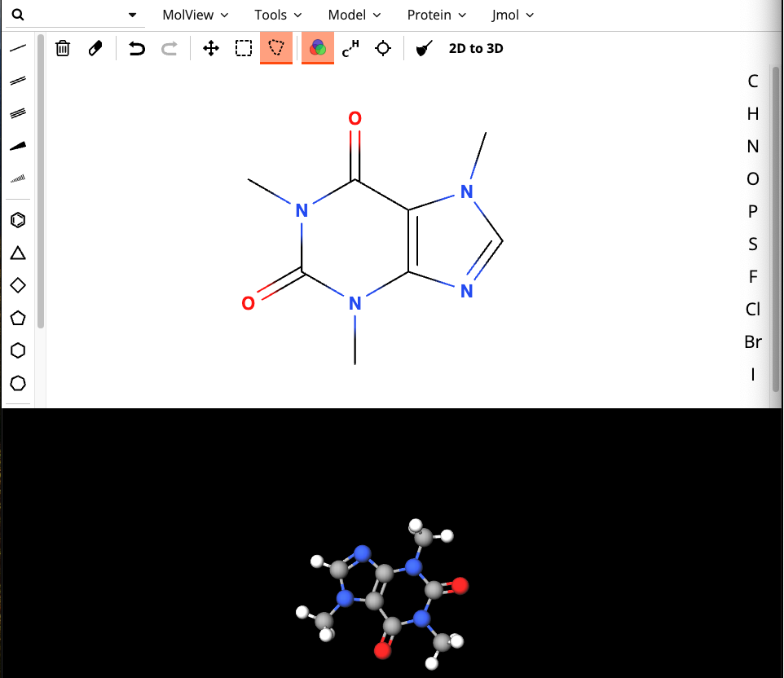
Task: Open the Model dropdown
Action: (x=349, y=15)
